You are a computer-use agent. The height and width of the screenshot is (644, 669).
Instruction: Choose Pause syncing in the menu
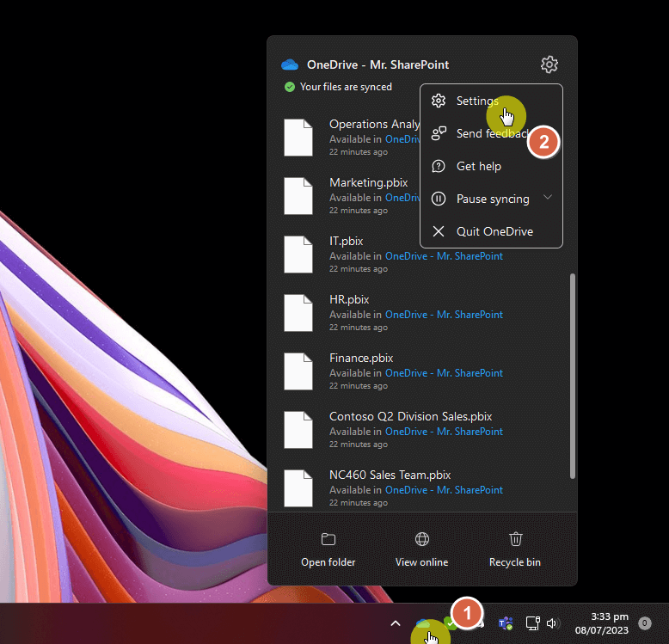[491, 199]
